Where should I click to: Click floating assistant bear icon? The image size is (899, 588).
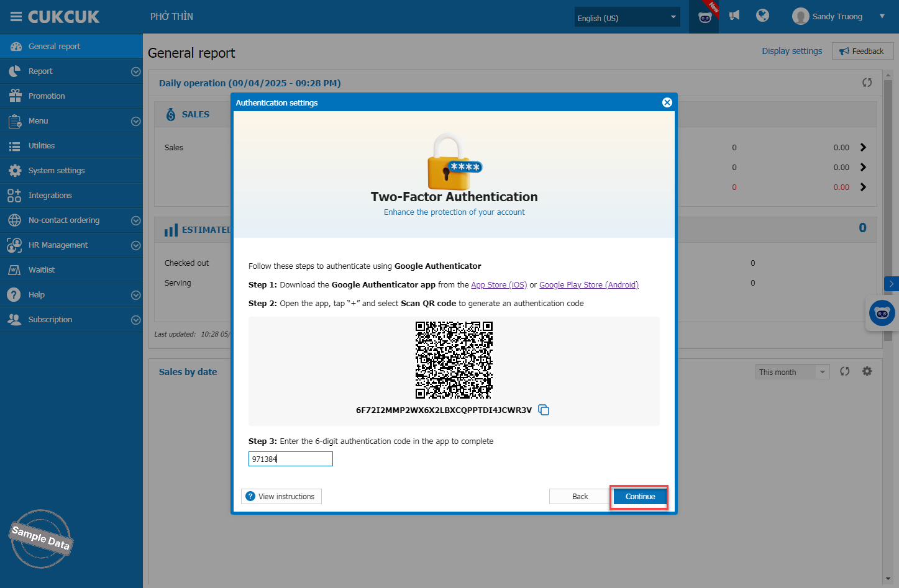[x=882, y=314]
